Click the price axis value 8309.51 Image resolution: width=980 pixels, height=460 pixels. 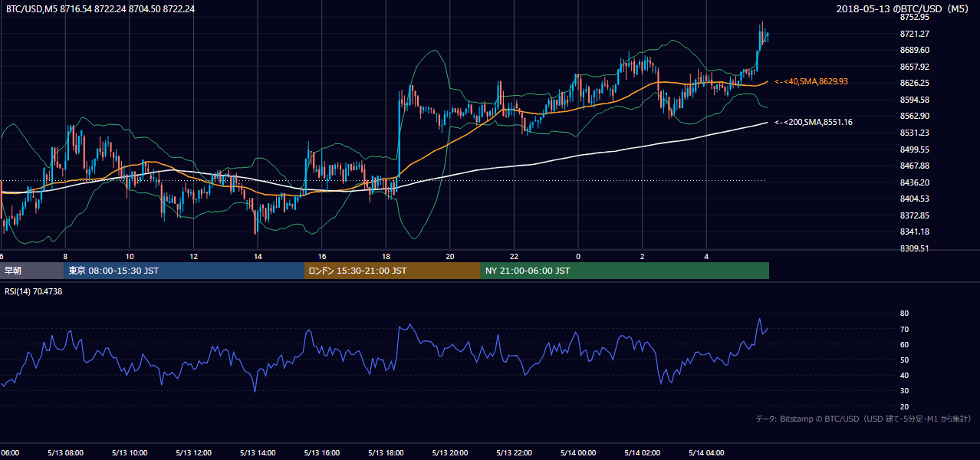point(915,248)
